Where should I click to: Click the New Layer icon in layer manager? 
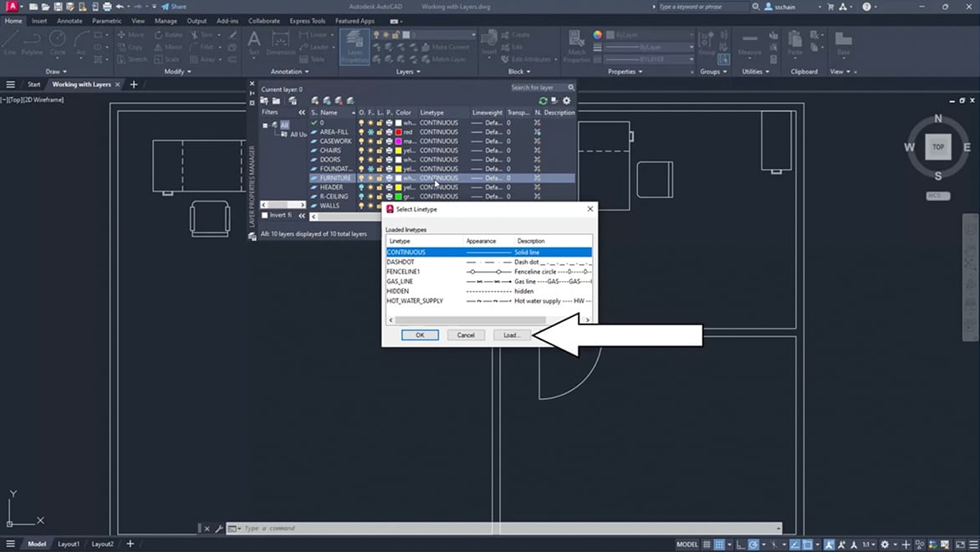tap(315, 101)
